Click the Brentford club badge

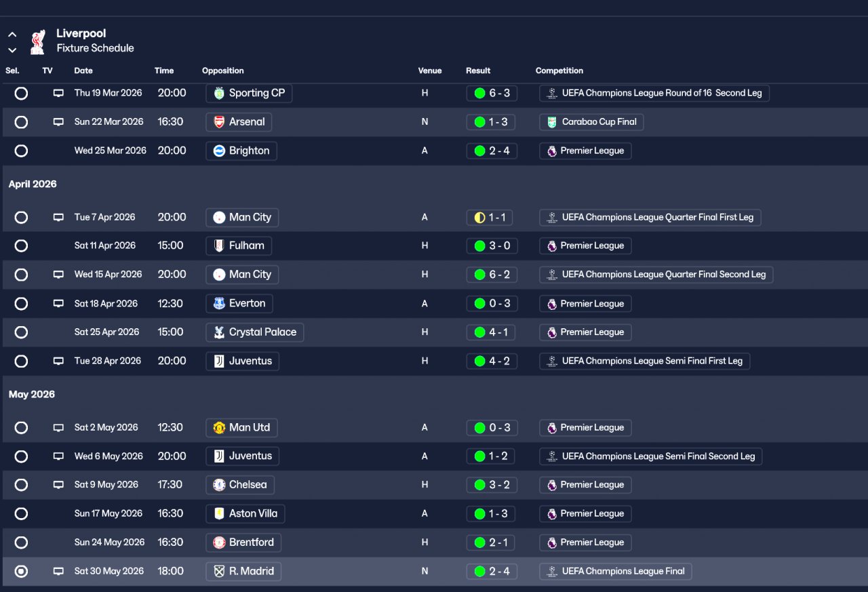tap(219, 542)
